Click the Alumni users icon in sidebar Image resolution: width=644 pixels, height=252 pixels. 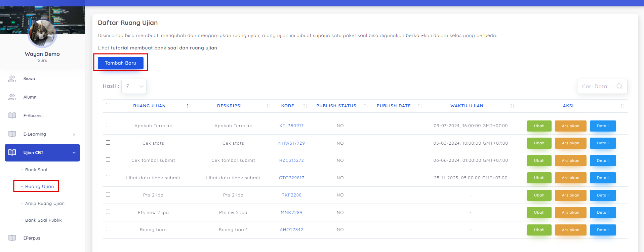pos(12,97)
